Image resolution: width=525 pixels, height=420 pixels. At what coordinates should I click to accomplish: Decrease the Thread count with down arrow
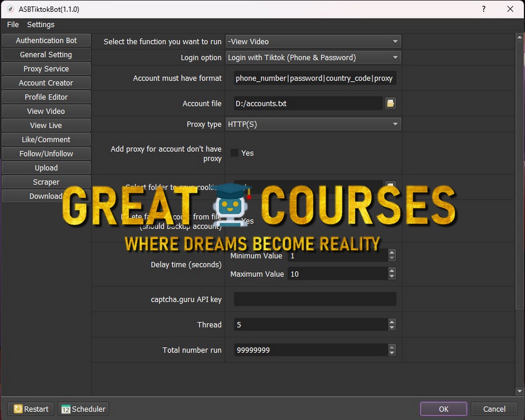pyautogui.click(x=392, y=328)
